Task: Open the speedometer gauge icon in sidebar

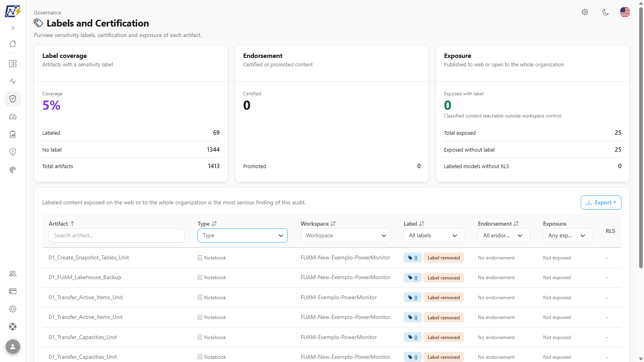Action: pos(13,117)
